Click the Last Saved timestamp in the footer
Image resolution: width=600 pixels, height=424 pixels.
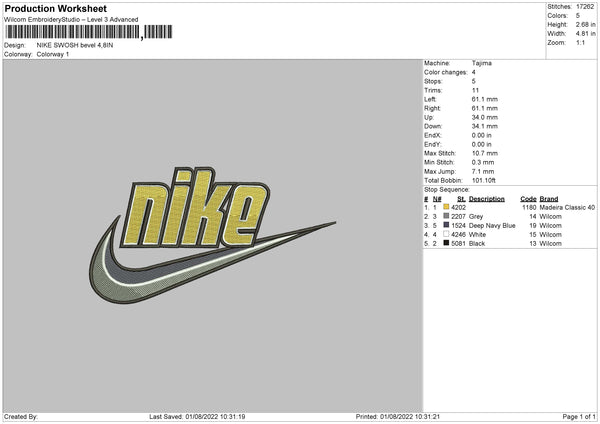pyautogui.click(x=197, y=416)
